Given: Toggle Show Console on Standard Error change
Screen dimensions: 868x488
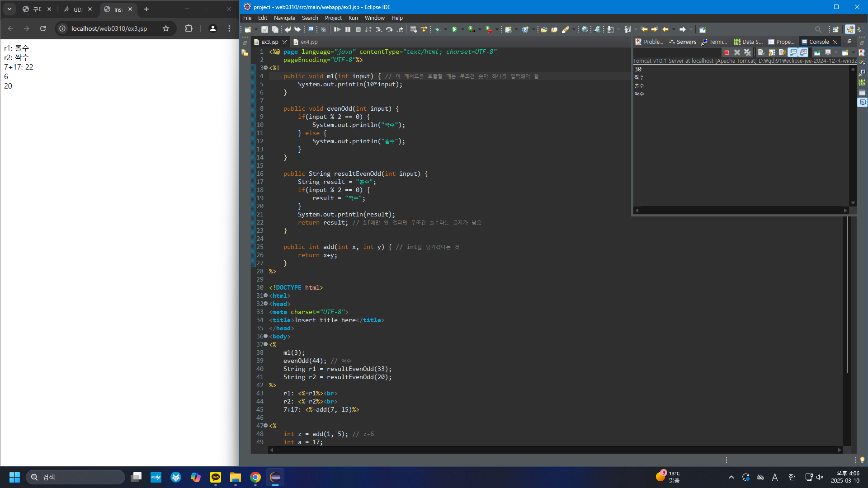Looking at the screenshot, I should (803, 52).
